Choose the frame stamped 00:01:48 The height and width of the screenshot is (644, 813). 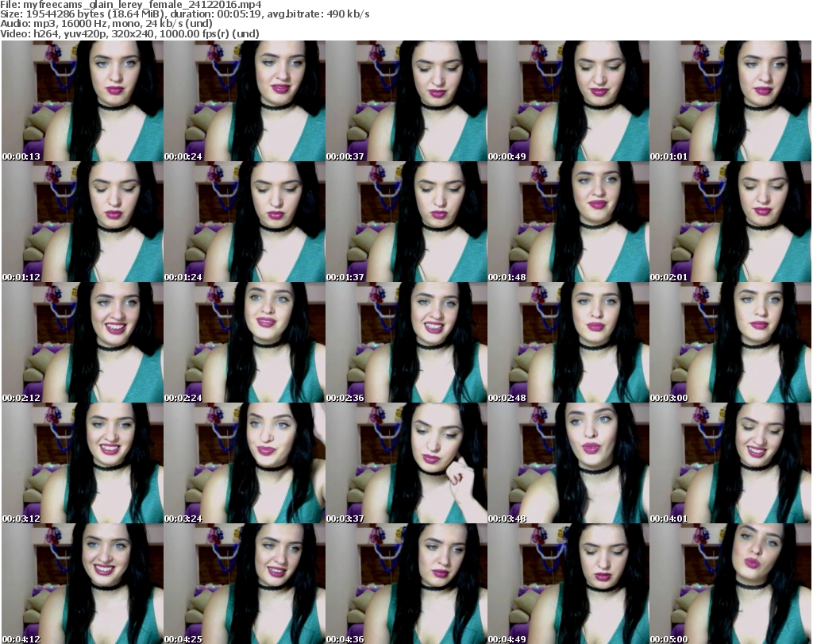click(568, 222)
